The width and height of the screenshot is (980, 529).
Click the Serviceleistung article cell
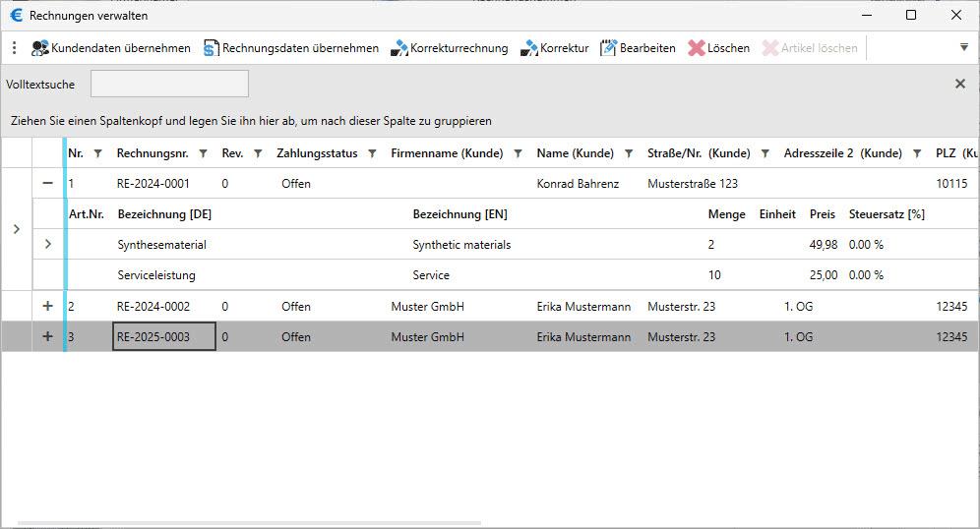tap(156, 275)
